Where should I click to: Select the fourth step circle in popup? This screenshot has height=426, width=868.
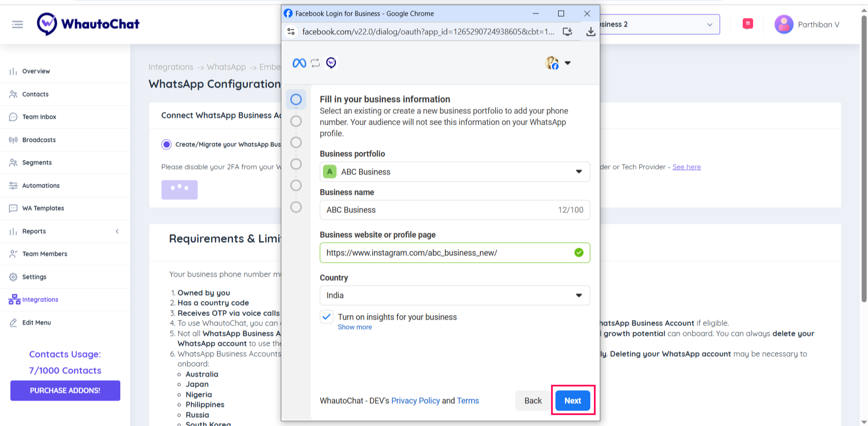tap(296, 164)
